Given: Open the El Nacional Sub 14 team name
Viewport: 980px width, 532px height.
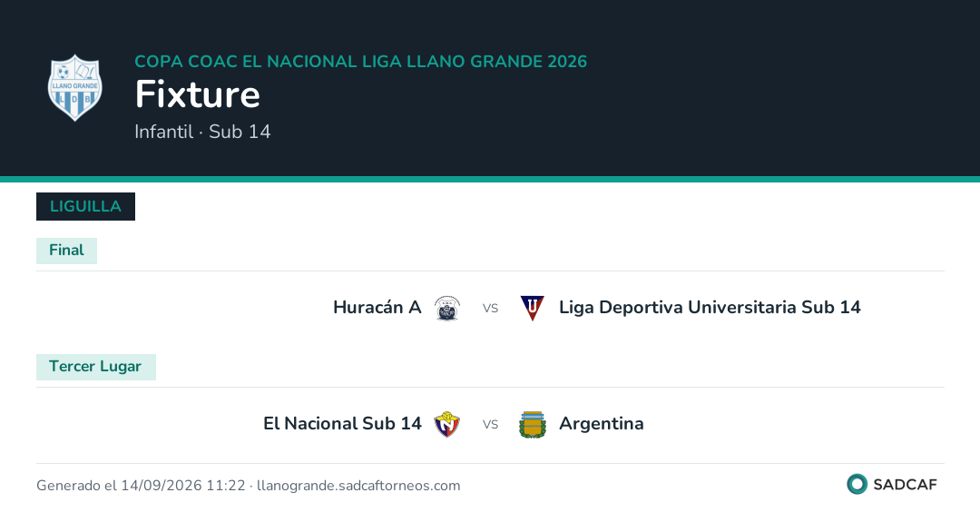Looking at the screenshot, I should tap(342, 424).
